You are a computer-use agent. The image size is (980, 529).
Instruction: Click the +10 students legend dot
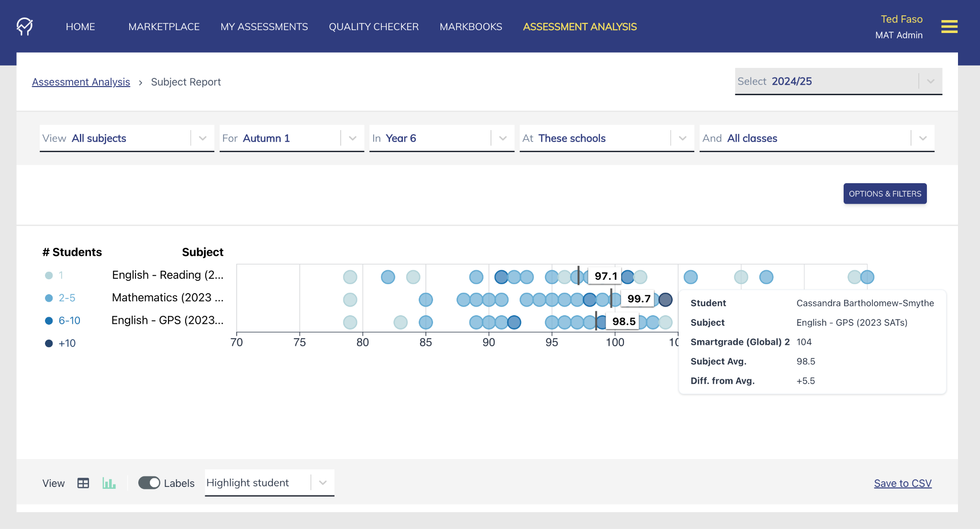(x=49, y=343)
